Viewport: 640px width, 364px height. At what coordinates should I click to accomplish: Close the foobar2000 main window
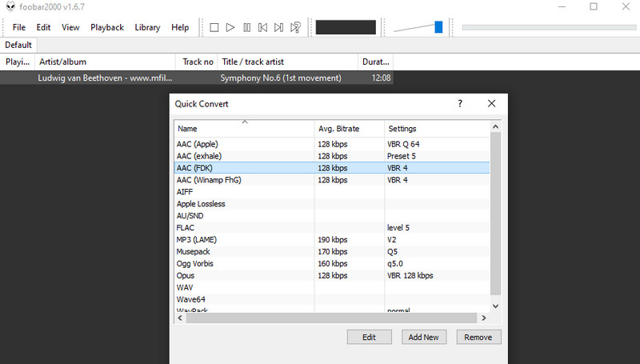[x=626, y=6]
